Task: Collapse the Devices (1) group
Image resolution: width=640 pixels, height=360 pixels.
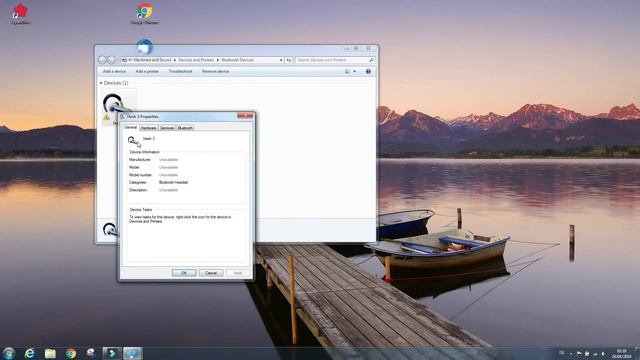Action: click(101, 83)
